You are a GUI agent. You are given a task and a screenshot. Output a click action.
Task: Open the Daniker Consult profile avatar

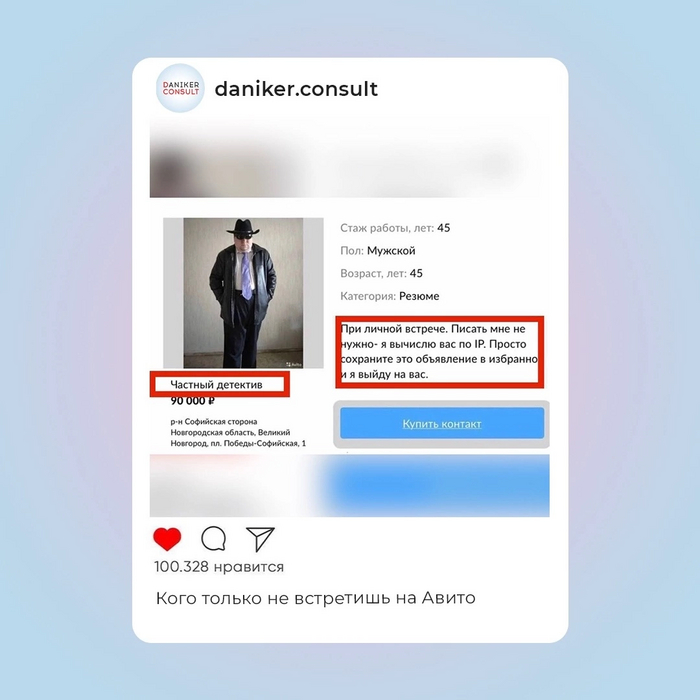[x=180, y=88]
